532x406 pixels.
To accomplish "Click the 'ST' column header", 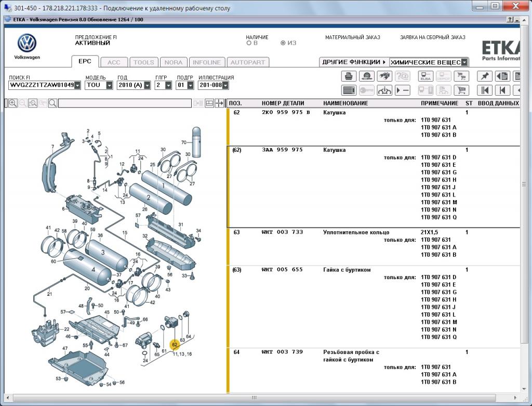I will [469, 103].
